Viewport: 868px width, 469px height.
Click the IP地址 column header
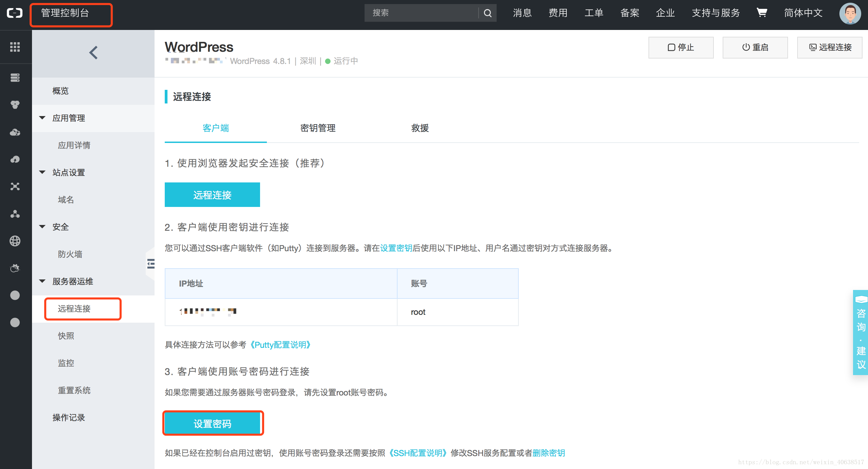coord(281,284)
